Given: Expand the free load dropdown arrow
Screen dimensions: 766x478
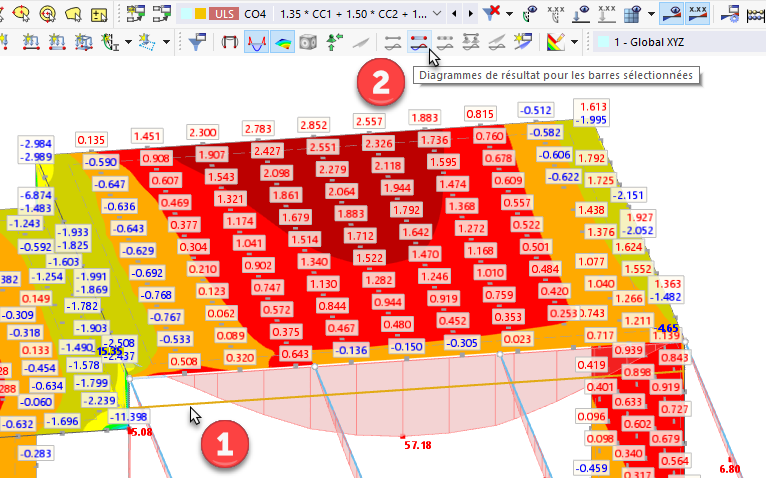Looking at the screenshot, I should coord(166,42).
